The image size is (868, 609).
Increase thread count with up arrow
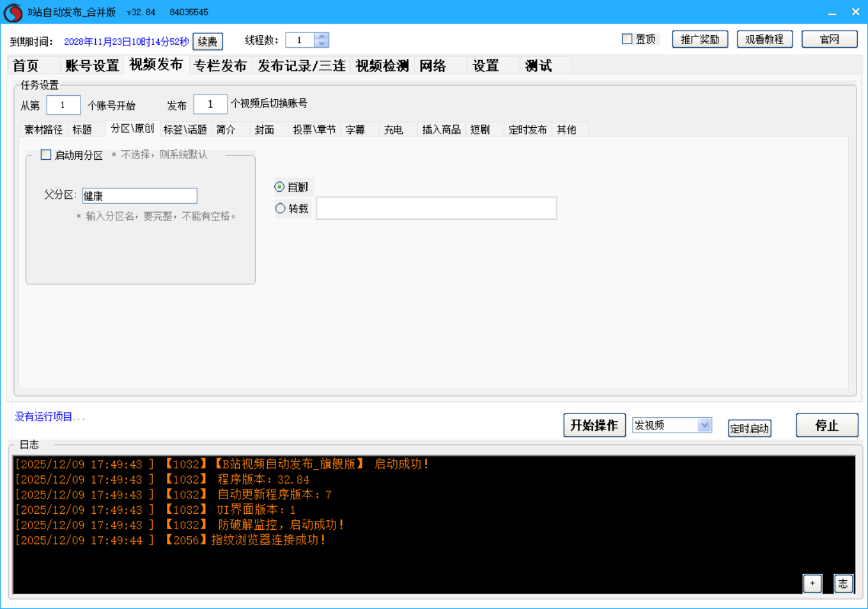(322, 36)
